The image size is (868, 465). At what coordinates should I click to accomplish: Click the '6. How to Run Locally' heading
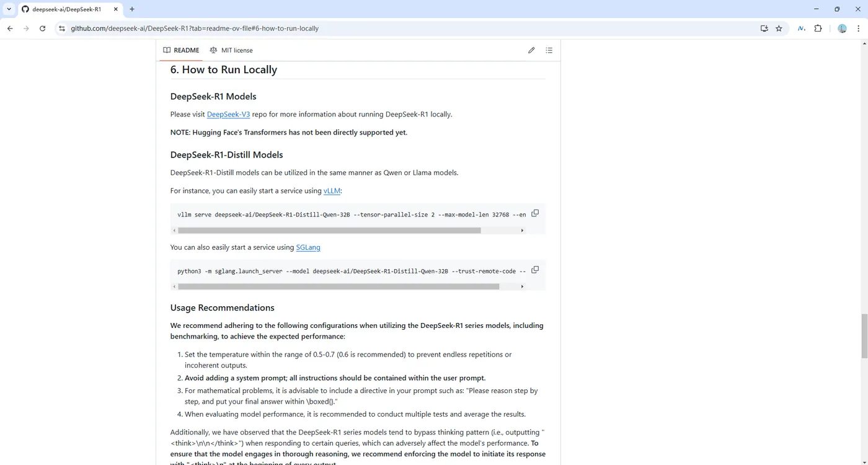click(224, 69)
